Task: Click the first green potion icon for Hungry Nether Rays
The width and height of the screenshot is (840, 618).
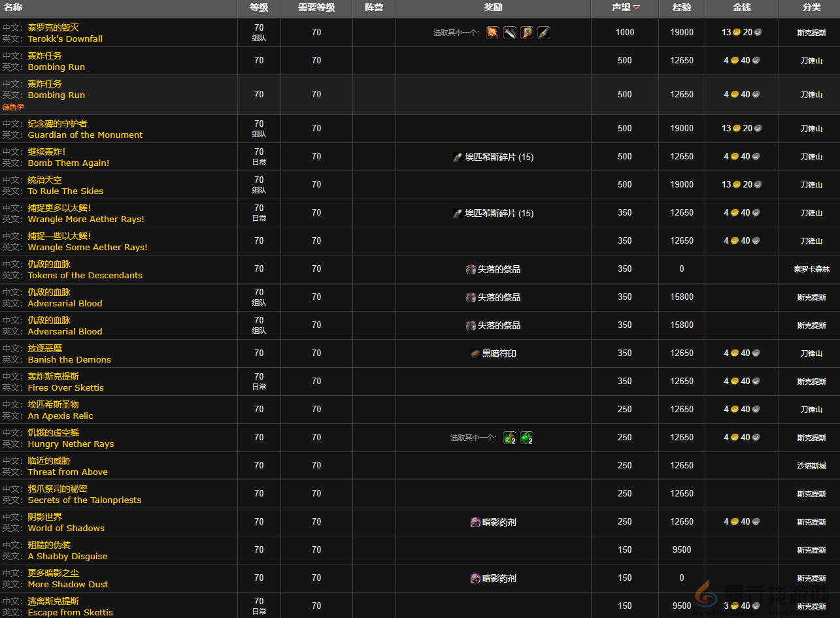Action: (510, 438)
